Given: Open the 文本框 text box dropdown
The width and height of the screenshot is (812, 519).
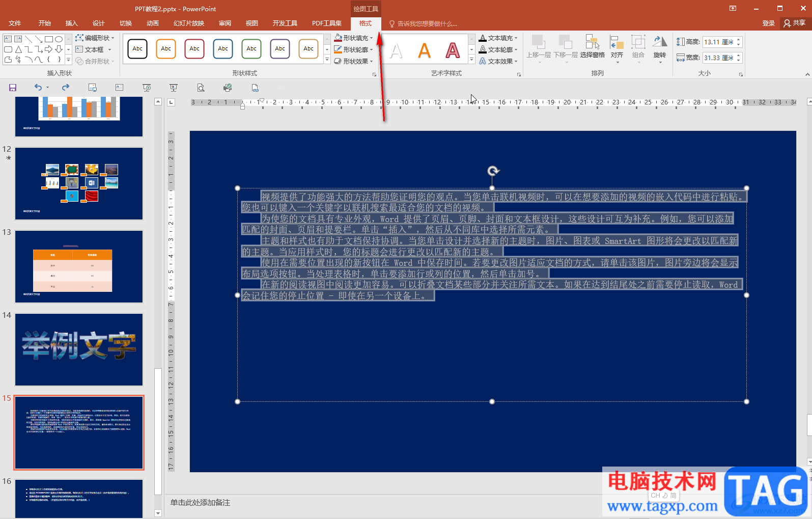Looking at the screenshot, I should [x=94, y=49].
